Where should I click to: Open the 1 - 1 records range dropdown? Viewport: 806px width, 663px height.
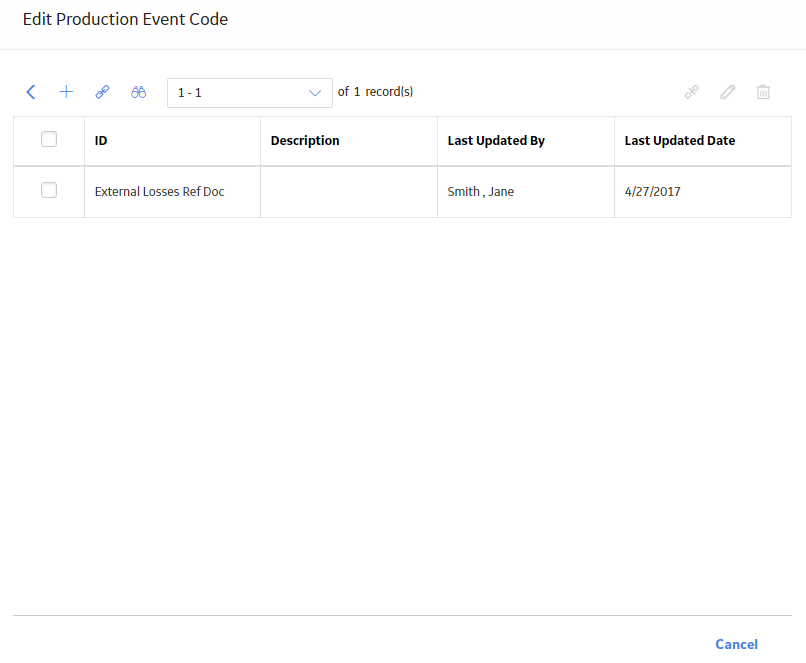tap(250, 93)
